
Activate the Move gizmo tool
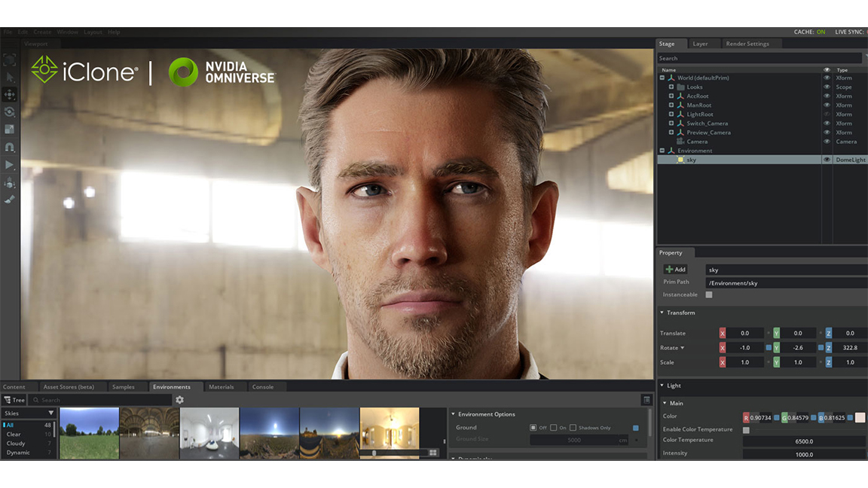pyautogui.click(x=9, y=95)
